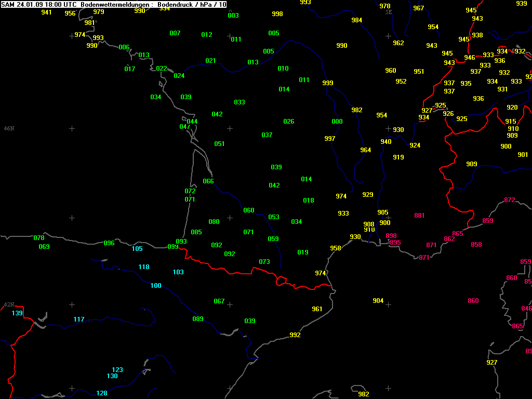Viewport: 532px width, 399px height.
Task: Click the map title header text
Action: click(x=114, y=4)
